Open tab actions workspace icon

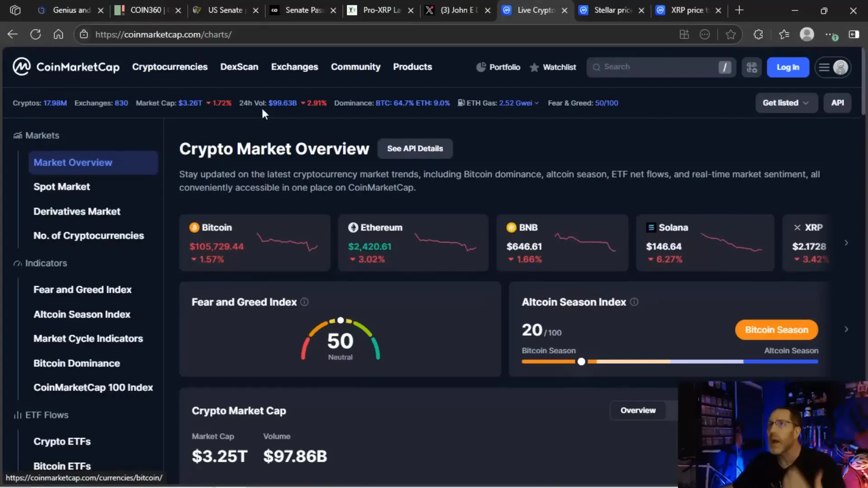coord(15,10)
